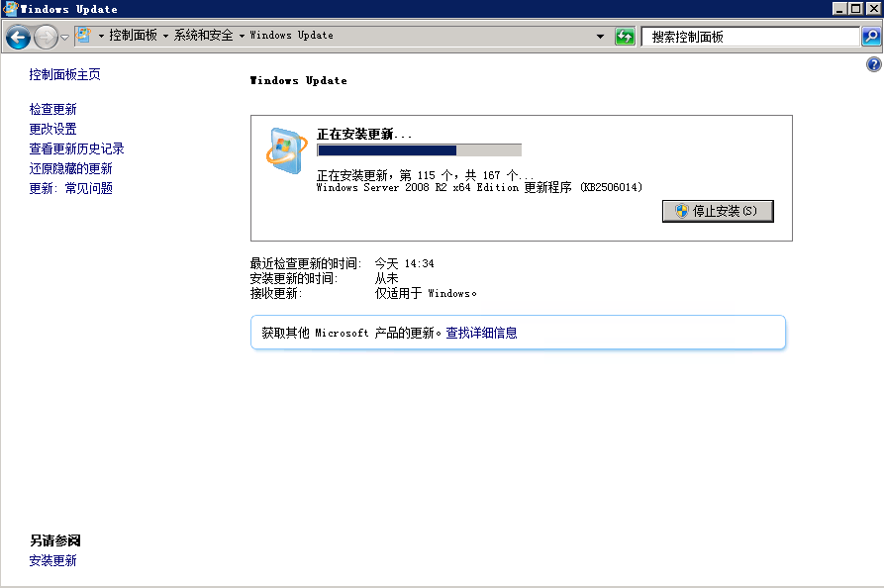Open recent pages dropdown beside forward arrow
884x588 pixels.
64,38
